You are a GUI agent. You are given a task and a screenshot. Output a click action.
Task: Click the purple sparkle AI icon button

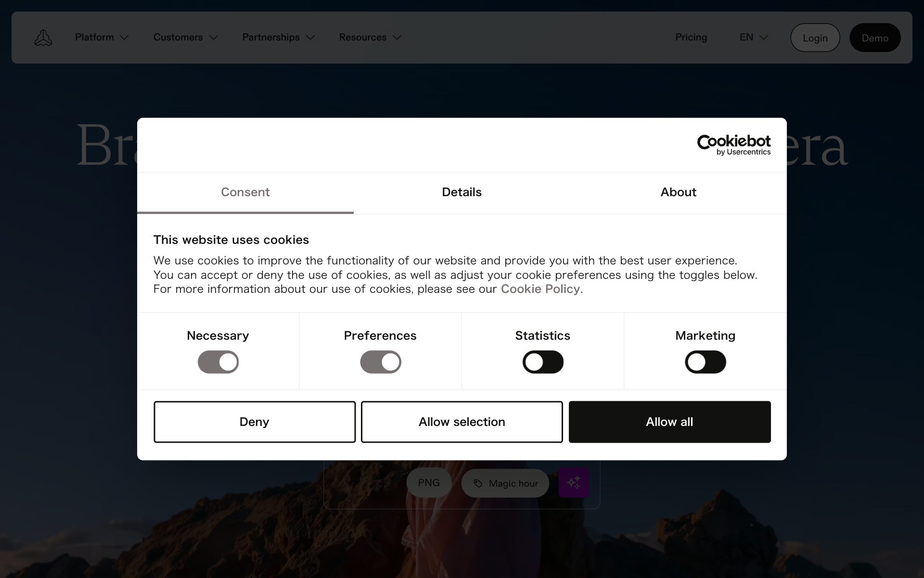coord(574,482)
